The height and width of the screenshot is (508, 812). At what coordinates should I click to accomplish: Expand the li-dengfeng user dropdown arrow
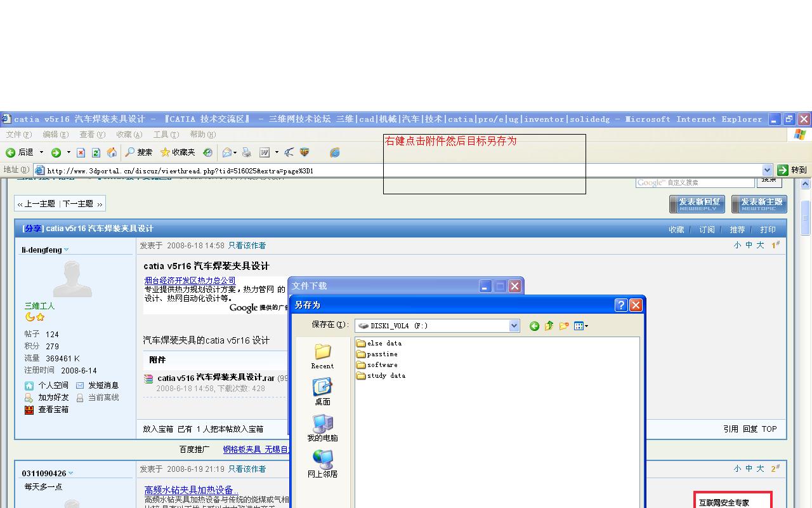pos(67,250)
